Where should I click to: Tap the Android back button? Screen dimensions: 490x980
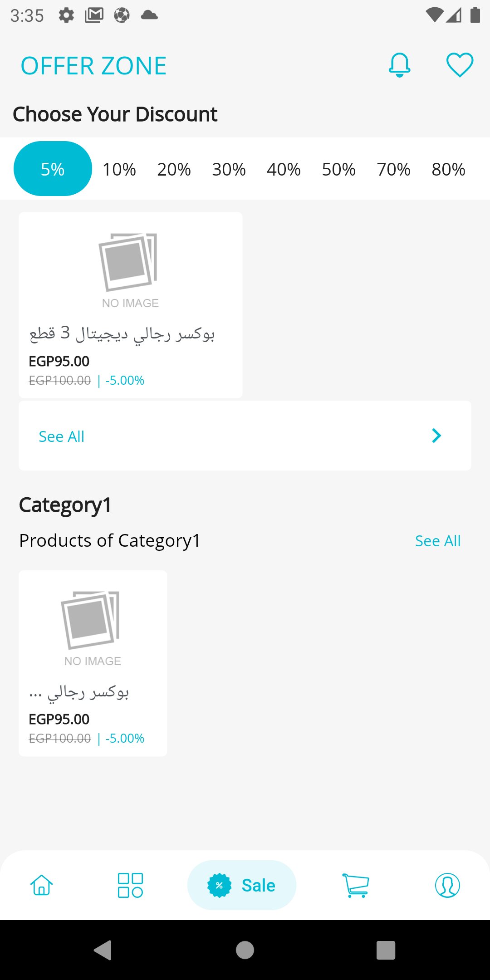(x=103, y=950)
